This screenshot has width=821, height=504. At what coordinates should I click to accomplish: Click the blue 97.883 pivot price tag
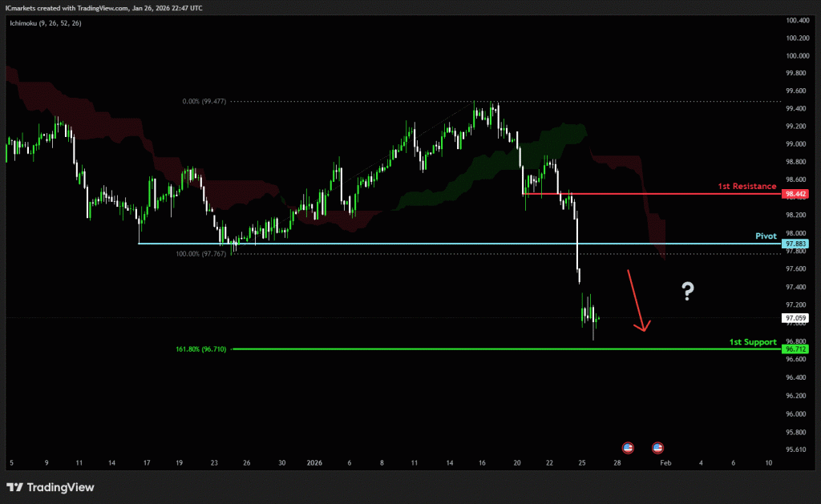(795, 244)
